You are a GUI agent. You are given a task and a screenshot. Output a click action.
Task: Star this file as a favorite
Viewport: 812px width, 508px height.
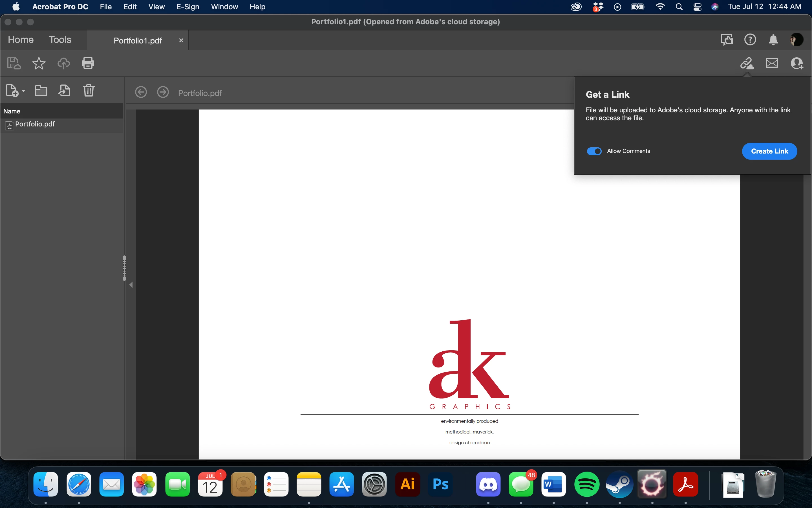pos(39,63)
